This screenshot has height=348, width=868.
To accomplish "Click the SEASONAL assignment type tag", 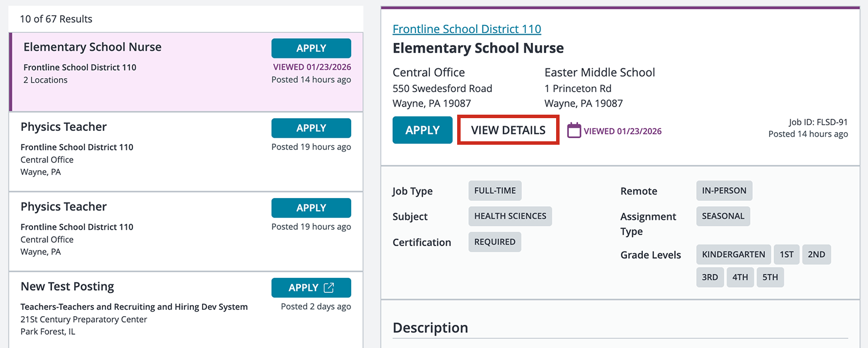I will pyautogui.click(x=723, y=216).
